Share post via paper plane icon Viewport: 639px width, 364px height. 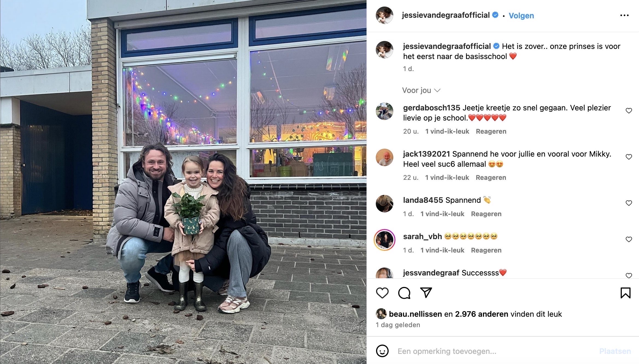[426, 293]
